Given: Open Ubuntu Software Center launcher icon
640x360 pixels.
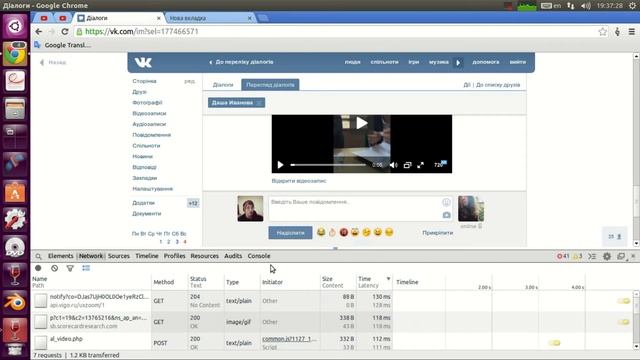Looking at the screenshot, I should click(x=15, y=192).
